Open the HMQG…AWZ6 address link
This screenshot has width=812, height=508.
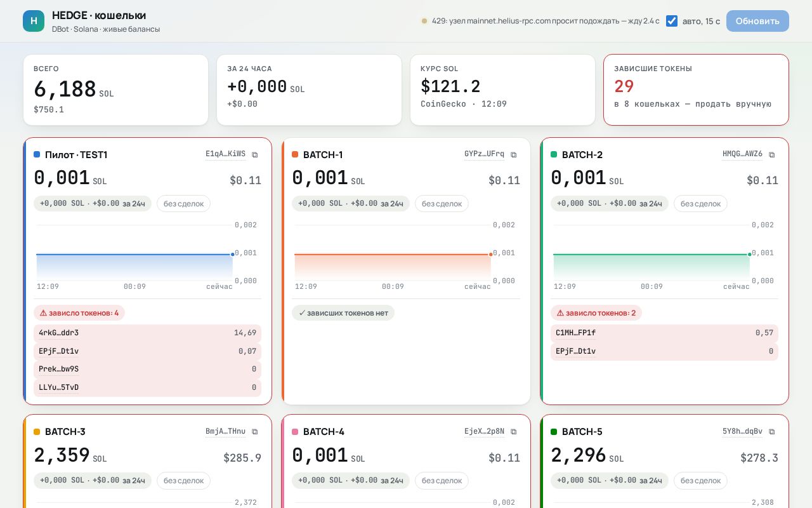click(x=742, y=154)
